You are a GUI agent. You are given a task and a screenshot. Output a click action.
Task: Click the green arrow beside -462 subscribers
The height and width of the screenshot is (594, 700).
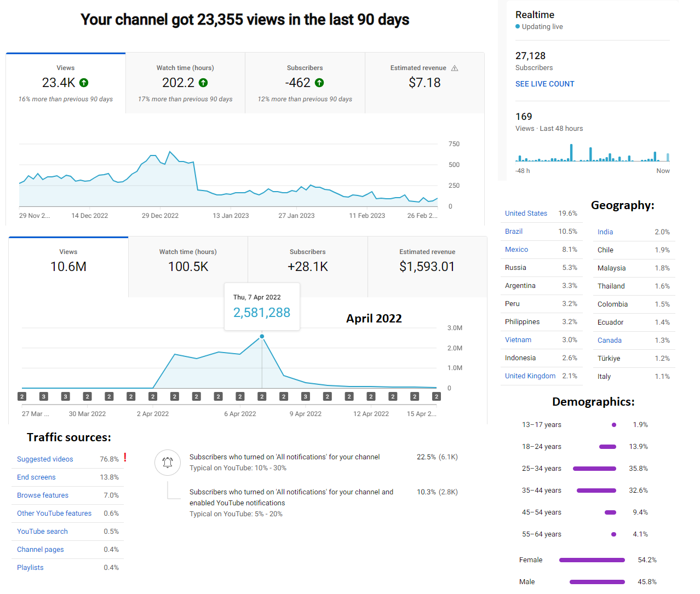[319, 83]
